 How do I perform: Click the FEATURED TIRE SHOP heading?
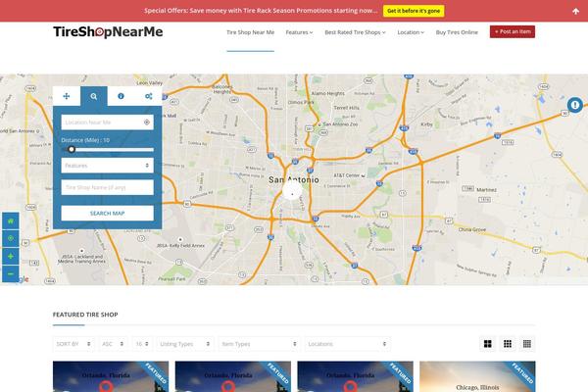(85, 315)
